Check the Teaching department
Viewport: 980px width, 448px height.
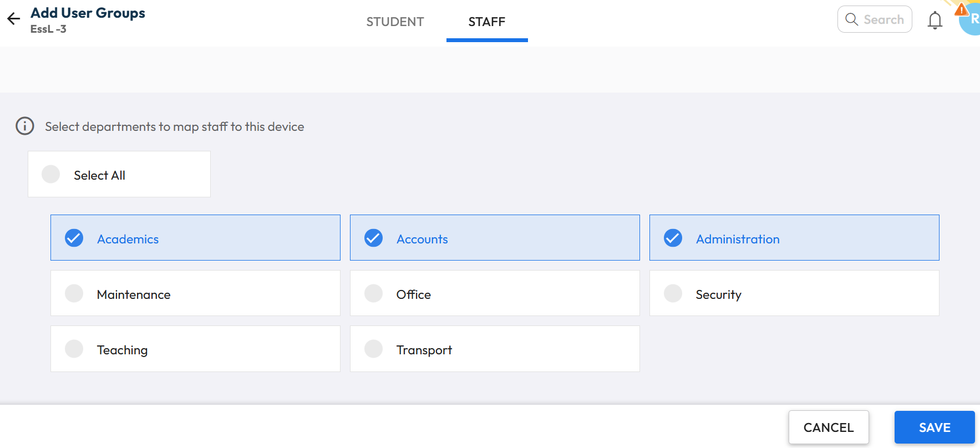pyautogui.click(x=74, y=349)
